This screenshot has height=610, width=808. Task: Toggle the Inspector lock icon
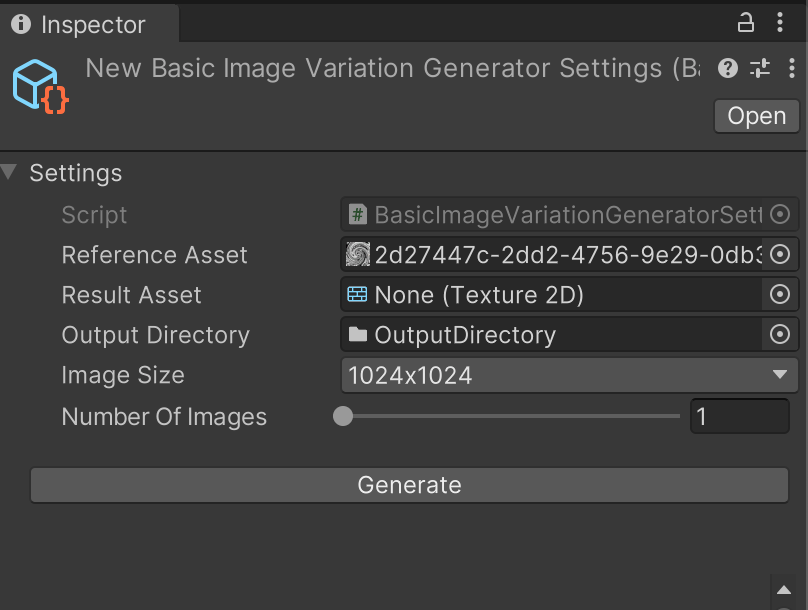click(746, 22)
